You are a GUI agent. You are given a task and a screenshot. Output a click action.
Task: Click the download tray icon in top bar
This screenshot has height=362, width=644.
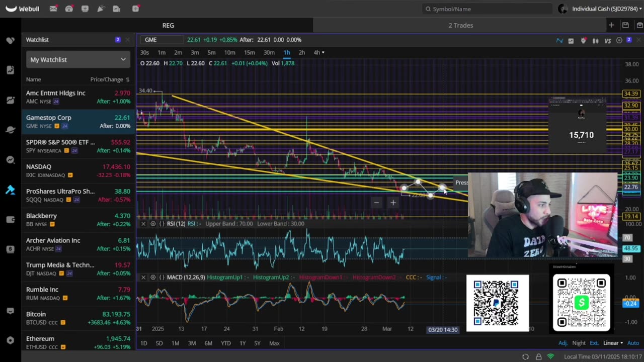click(85, 9)
